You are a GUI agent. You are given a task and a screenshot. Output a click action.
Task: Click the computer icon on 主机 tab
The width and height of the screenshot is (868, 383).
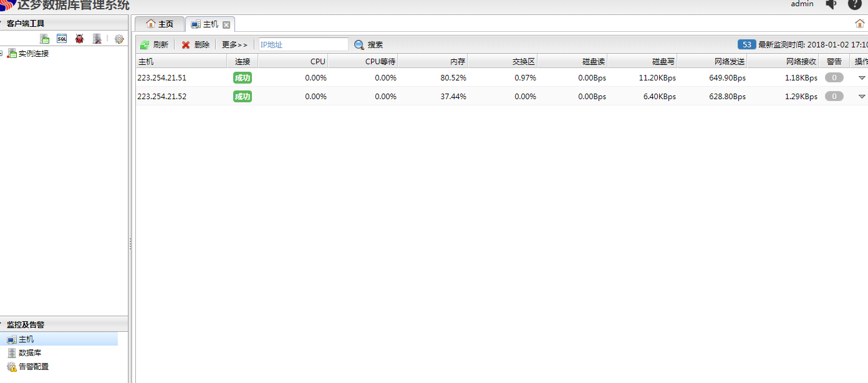pyautogui.click(x=196, y=24)
